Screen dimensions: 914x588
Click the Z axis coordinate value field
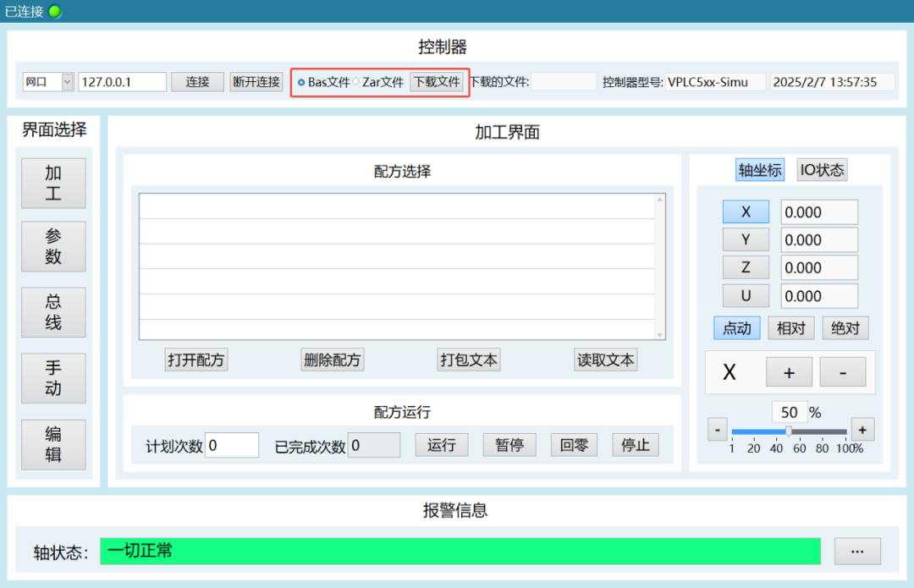click(819, 268)
